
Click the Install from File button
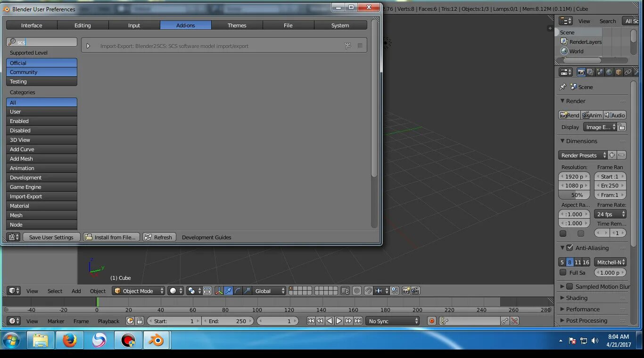pyautogui.click(x=112, y=237)
